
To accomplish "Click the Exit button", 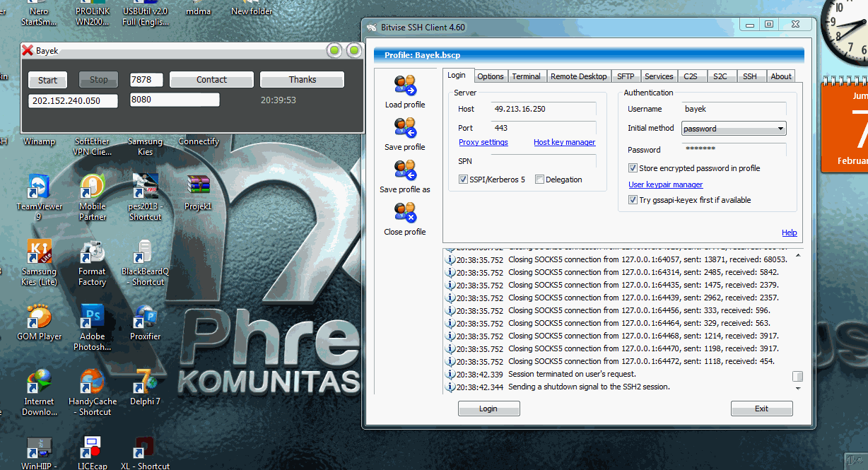I will coord(761,409).
